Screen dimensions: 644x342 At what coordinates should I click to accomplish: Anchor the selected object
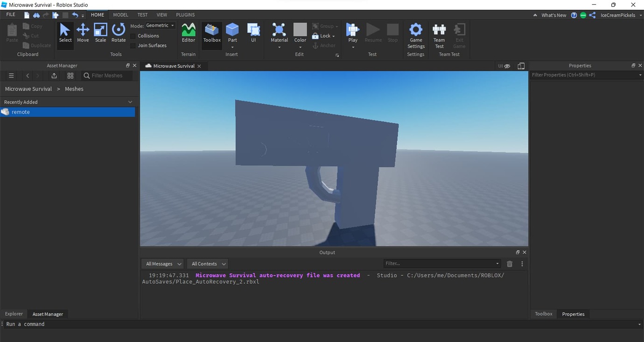coord(324,45)
